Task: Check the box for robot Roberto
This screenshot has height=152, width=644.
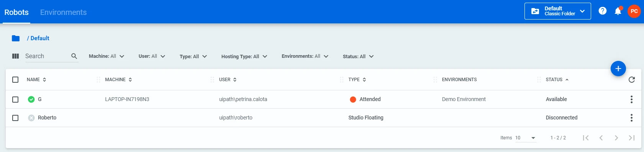Action: click(15, 118)
